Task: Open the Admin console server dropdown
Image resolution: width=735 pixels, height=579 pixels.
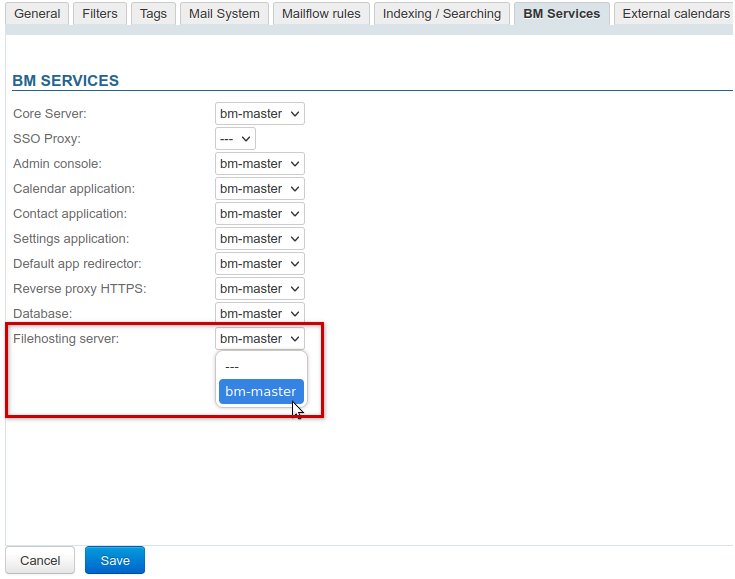Action: tap(259, 164)
